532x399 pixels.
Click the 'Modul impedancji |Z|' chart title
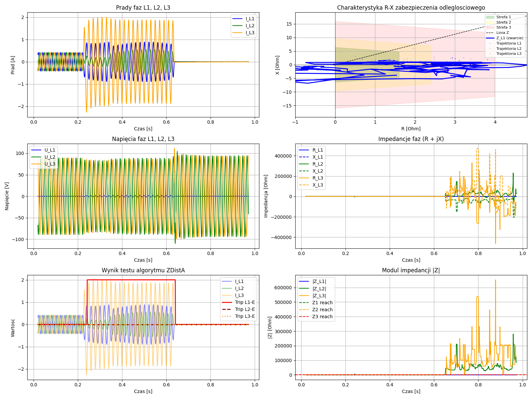(411, 270)
